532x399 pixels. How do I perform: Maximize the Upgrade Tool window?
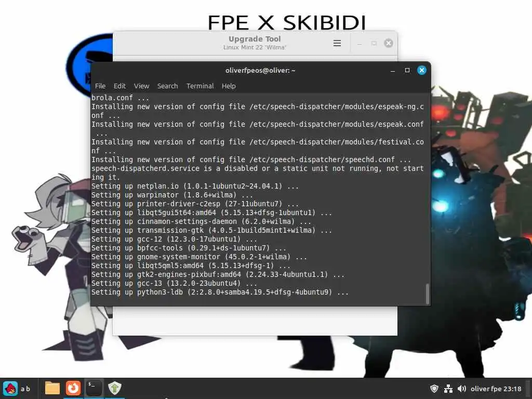click(374, 44)
